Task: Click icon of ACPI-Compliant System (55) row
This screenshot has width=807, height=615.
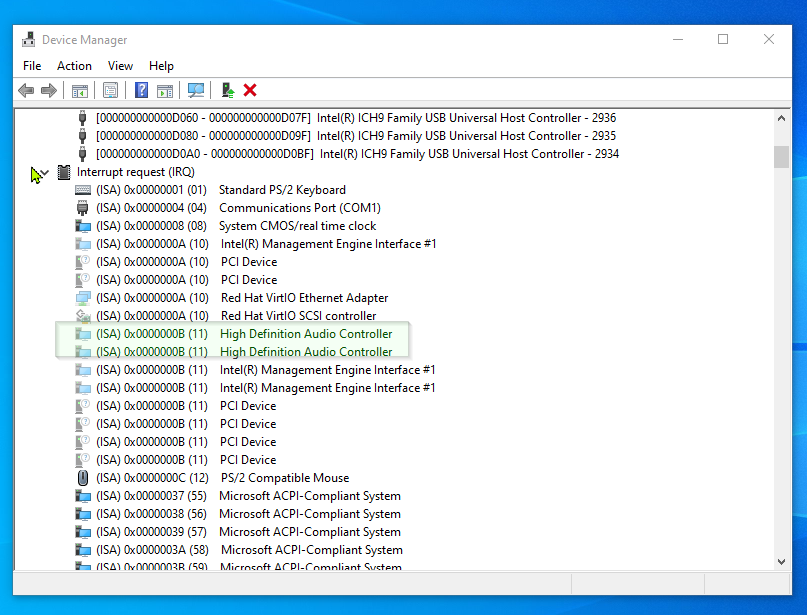Action: [83, 496]
